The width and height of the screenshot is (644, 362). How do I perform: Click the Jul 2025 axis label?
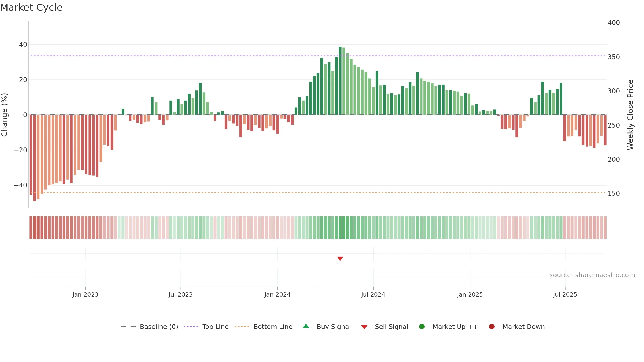click(565, 294)
